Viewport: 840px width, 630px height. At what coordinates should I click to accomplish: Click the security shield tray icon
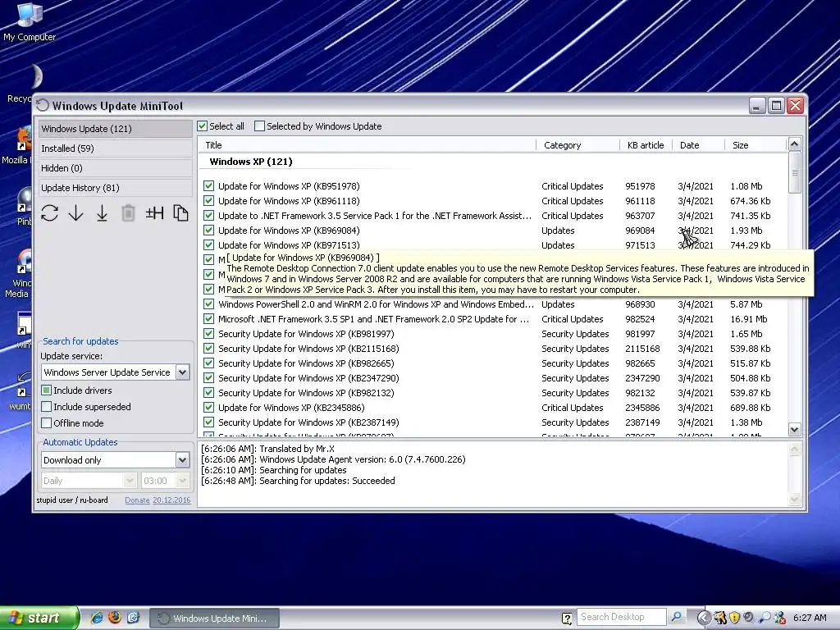click(734, 618)
